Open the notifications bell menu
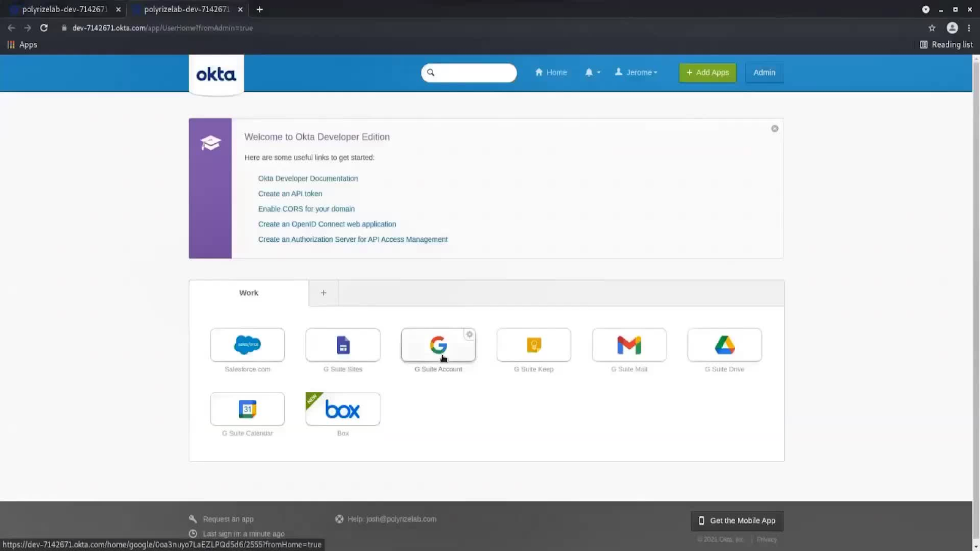 pos(592,72)
